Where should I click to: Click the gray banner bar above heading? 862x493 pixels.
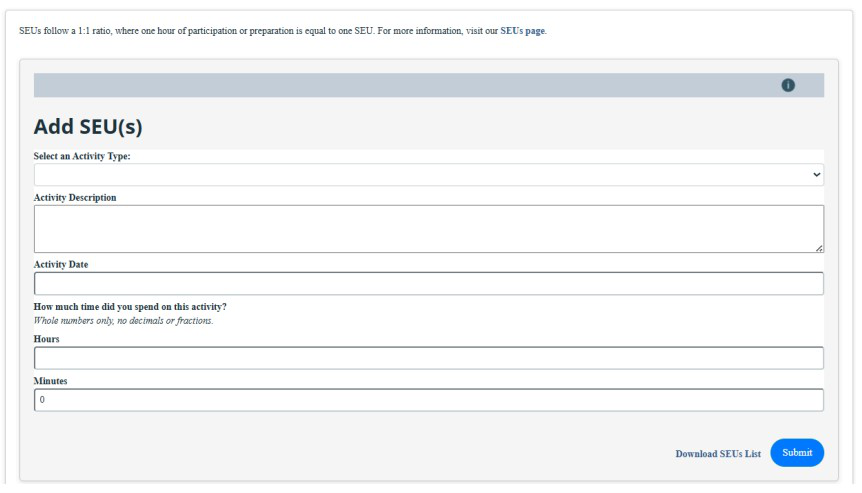400,85
